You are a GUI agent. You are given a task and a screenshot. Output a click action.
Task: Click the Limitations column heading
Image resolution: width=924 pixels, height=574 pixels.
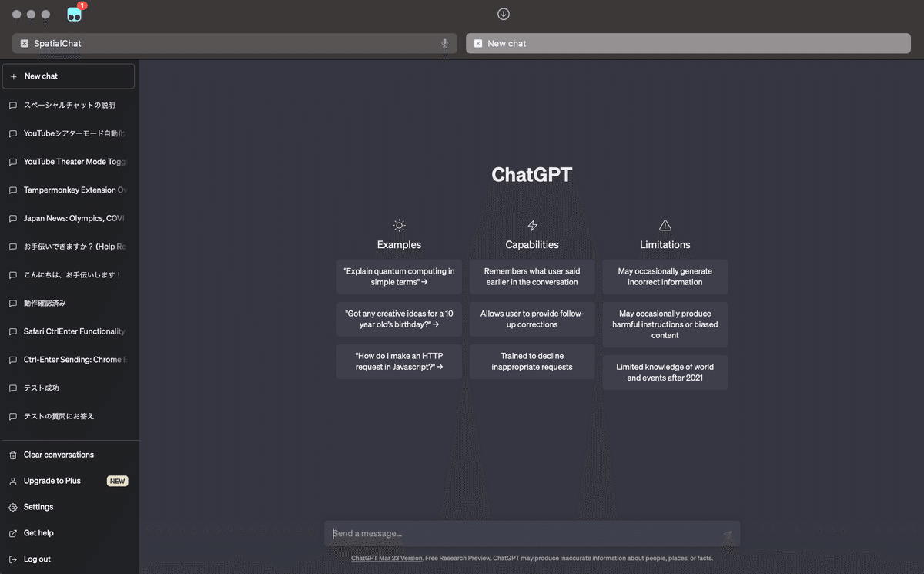(665, 245)
